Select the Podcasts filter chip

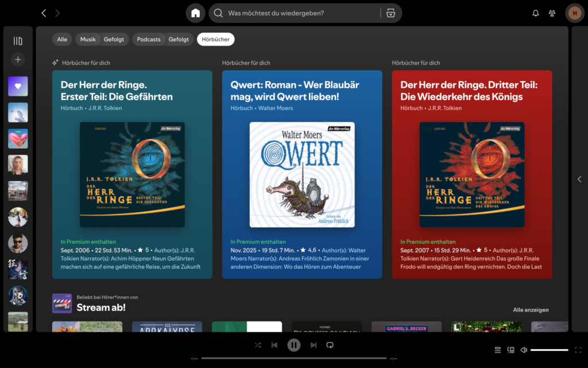(x=148, y=39)
